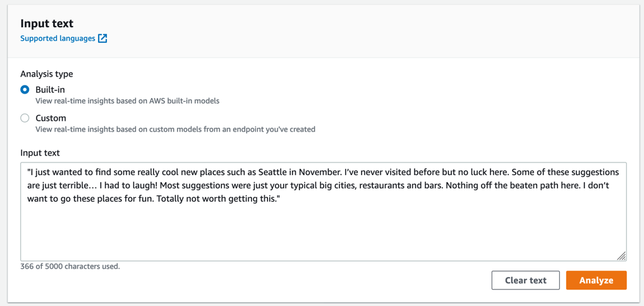This screenshot has width=644, height=306.
Task: Click the custom models endpoint description text
Action: 175,130
